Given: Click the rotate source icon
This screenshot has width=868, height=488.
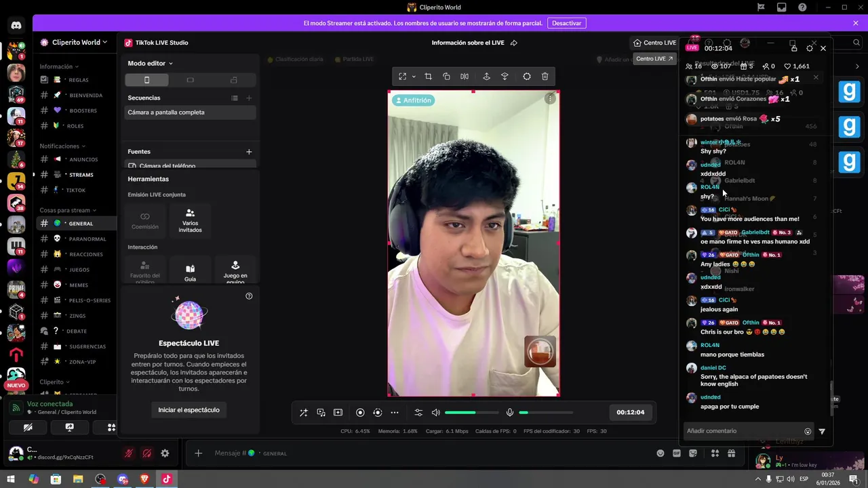Looking at the screenshot, I should tap(446, 77).
